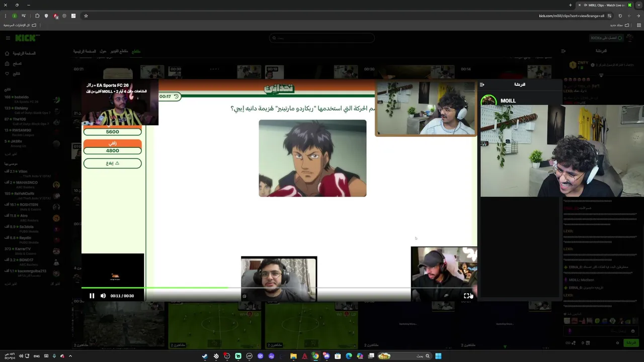Open the M0ILL channel name link
This screenshot has height=362, width=644.
tap(508, 101)
